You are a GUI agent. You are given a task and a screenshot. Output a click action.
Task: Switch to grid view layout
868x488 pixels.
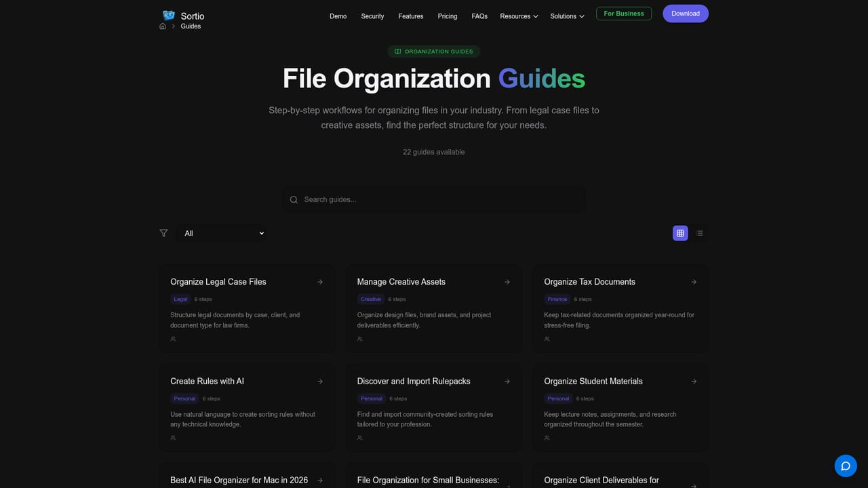coord(680,233)
